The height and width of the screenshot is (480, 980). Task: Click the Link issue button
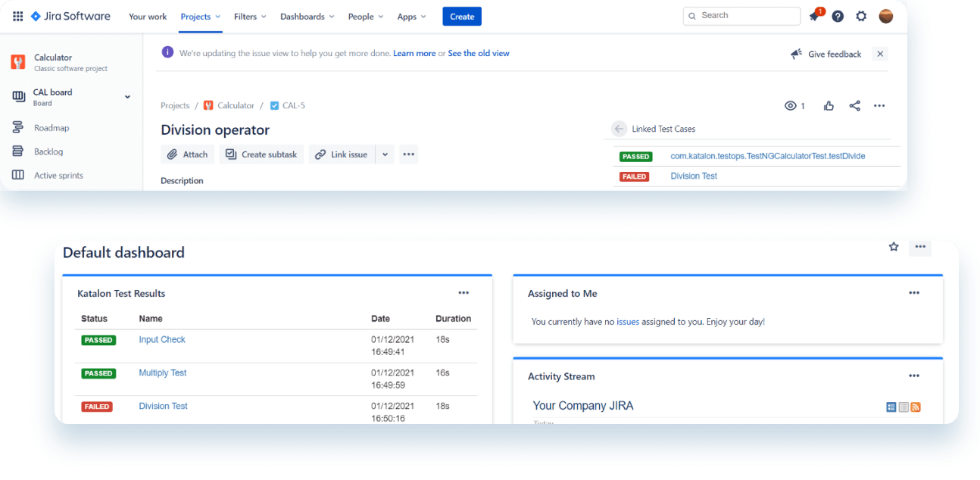(x=342, y=154)
